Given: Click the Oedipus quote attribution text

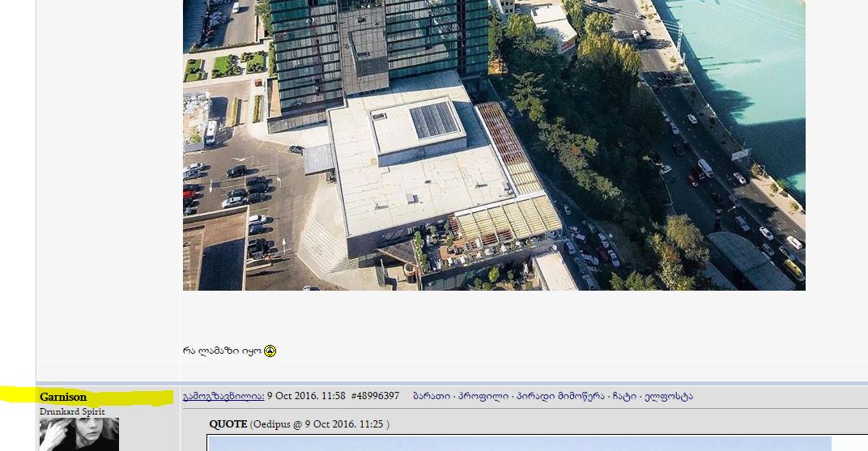Looking at the screenshot, I should pos(319,424).
